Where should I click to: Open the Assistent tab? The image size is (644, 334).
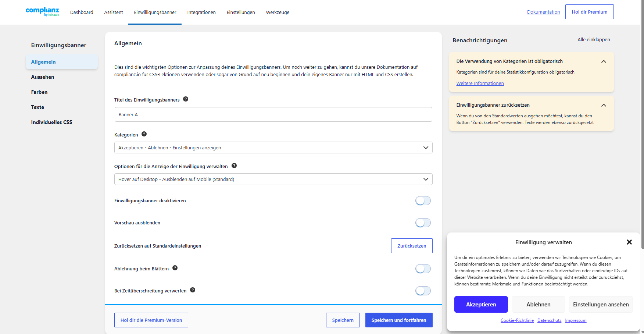pyautogui.click(x=114, y=13)
